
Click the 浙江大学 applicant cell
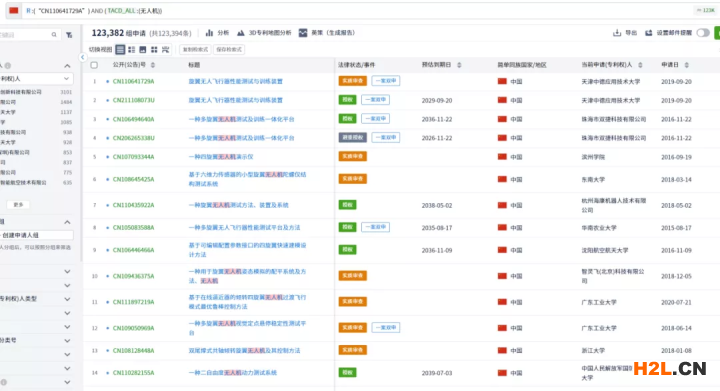coord(593,351)
